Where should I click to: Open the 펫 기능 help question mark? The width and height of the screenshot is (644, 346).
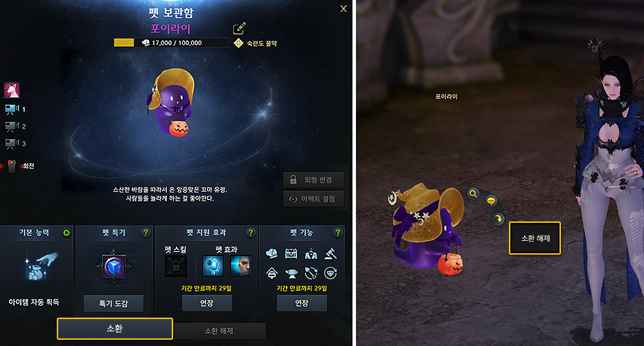coord(338,233)
